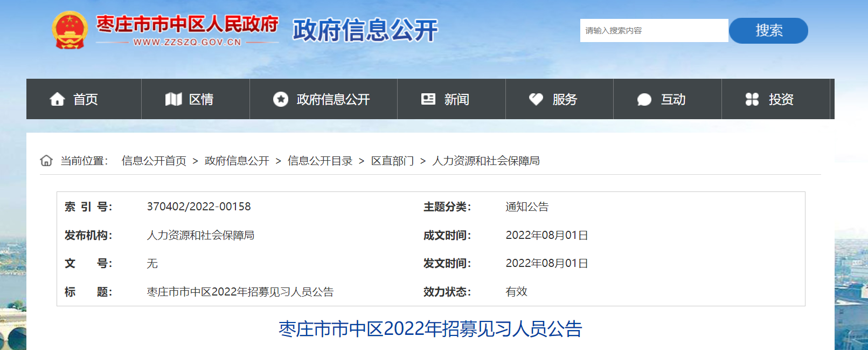Viewport: 868px width, 350px height.
Task: Click the 发布机构 label
Action: pyautogui.click(x=88, y=235)
